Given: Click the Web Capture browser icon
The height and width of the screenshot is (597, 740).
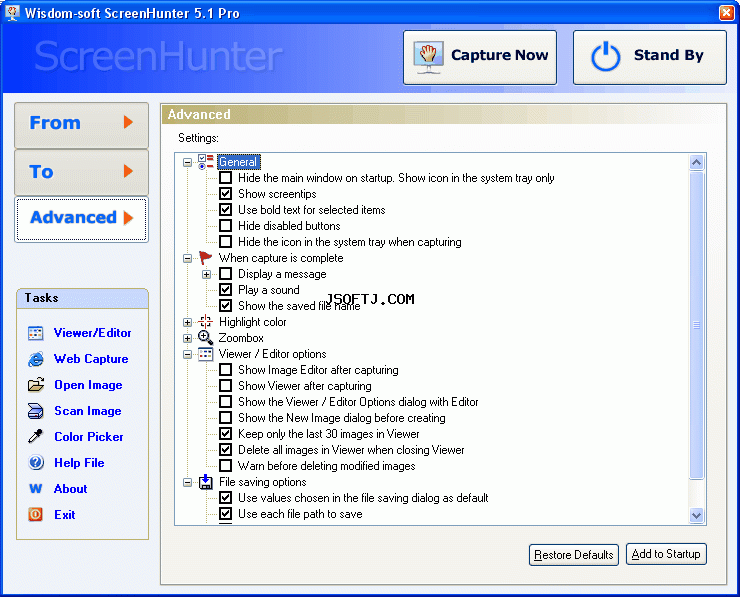Looking at the screenshot, I should click(x=35, y=359).
